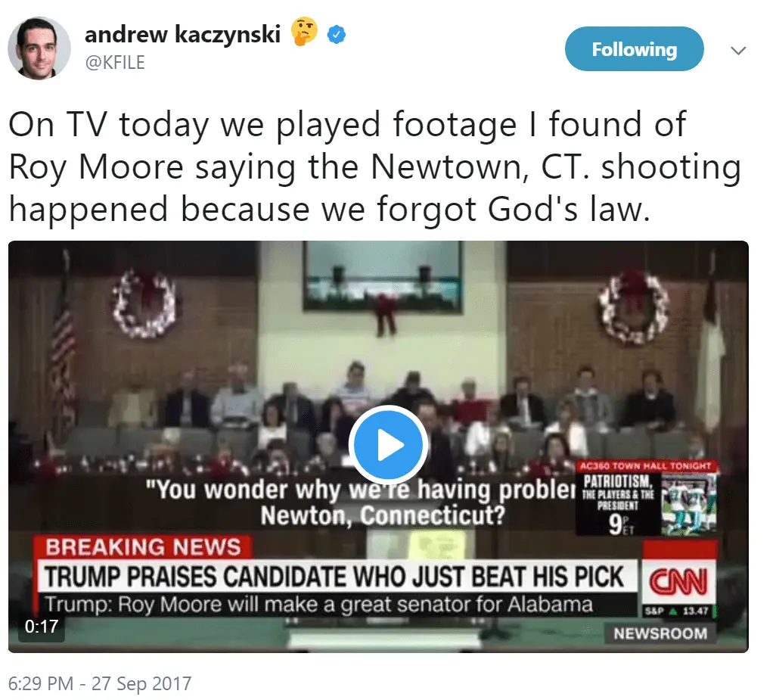Click the tweet timestamp 27 Sep 2017
The image size is (776, 700).
pyautogui.click(x=100, y=683)
